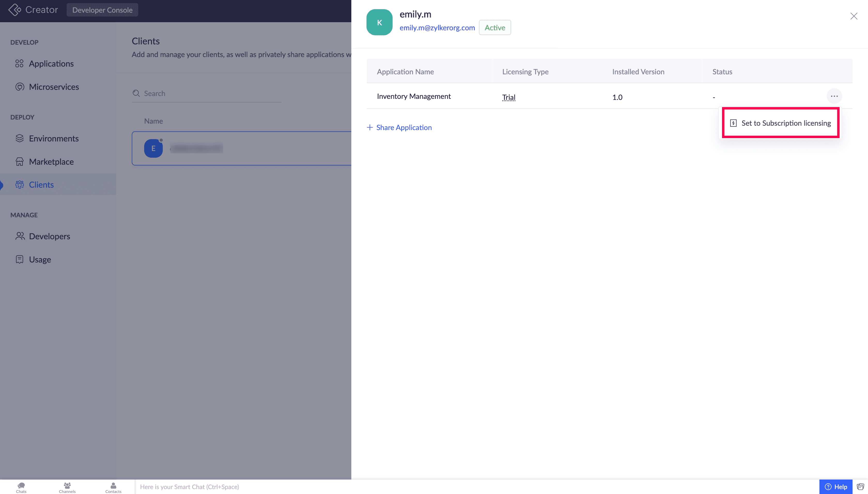Click the Help button
The image size is (868, 494).
(836, 487)
